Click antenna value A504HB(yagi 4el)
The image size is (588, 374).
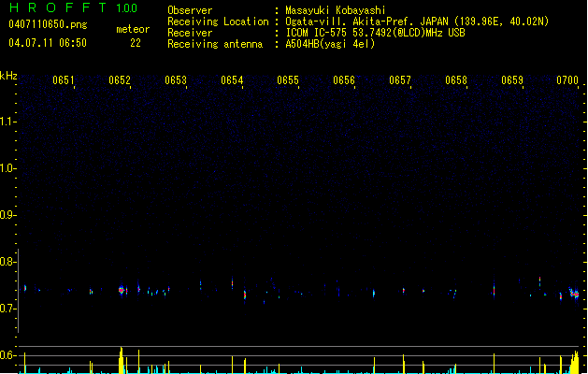click(x=330, y=44)
